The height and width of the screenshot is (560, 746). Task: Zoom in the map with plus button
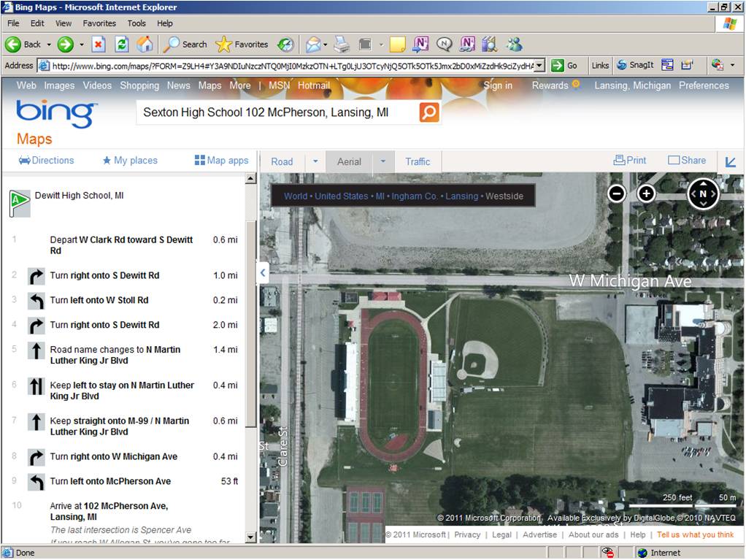646,193
